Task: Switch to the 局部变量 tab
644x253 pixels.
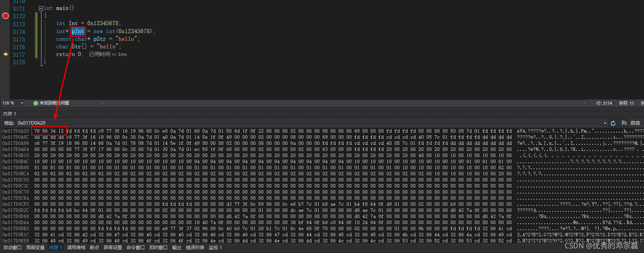Action: [35, 248]
